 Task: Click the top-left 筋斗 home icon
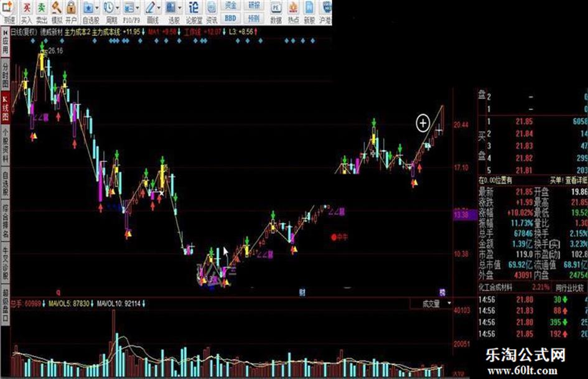(8, 12)
